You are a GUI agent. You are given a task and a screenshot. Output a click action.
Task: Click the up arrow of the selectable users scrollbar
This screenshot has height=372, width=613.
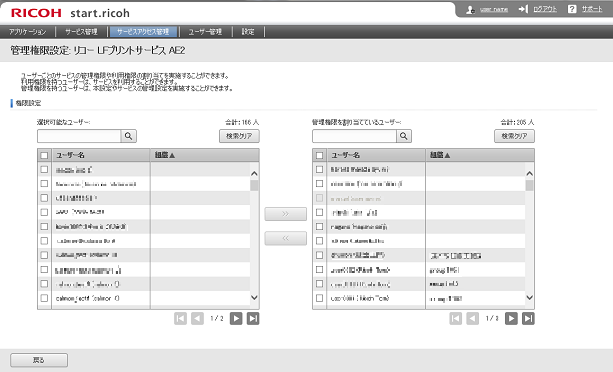(254, 173)
